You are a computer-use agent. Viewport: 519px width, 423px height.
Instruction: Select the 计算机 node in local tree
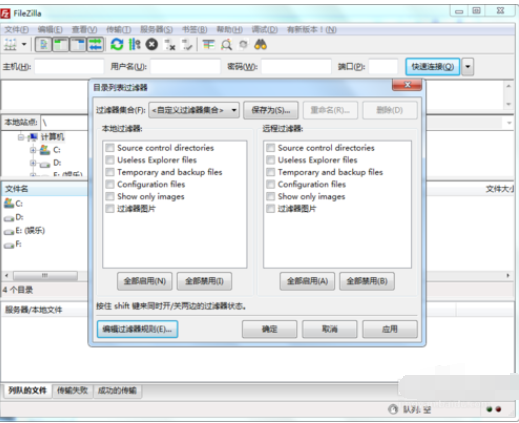pyautogui.click(x=52, y=137)
